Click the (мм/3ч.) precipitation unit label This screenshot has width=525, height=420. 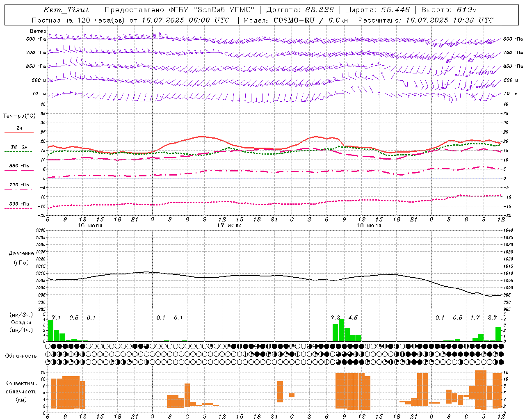(22, 315)
